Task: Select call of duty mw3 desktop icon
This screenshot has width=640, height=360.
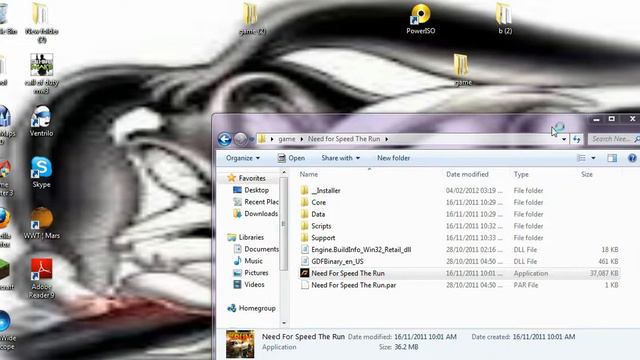Action: [x=41, y=74]
